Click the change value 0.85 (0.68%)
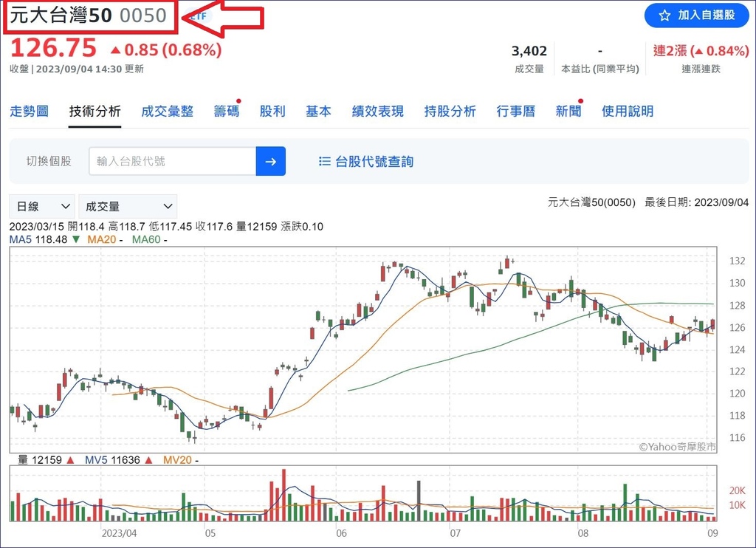Viewport: 756px width, 548px height. pos(166,49)
